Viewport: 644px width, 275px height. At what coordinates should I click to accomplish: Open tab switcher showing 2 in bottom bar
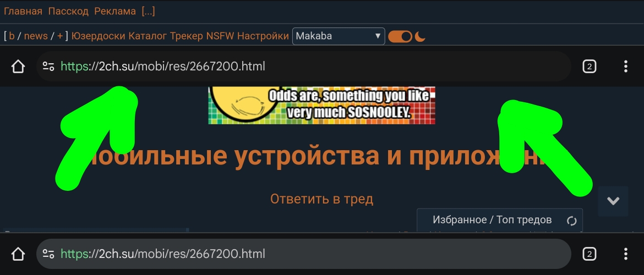[590, 254]
